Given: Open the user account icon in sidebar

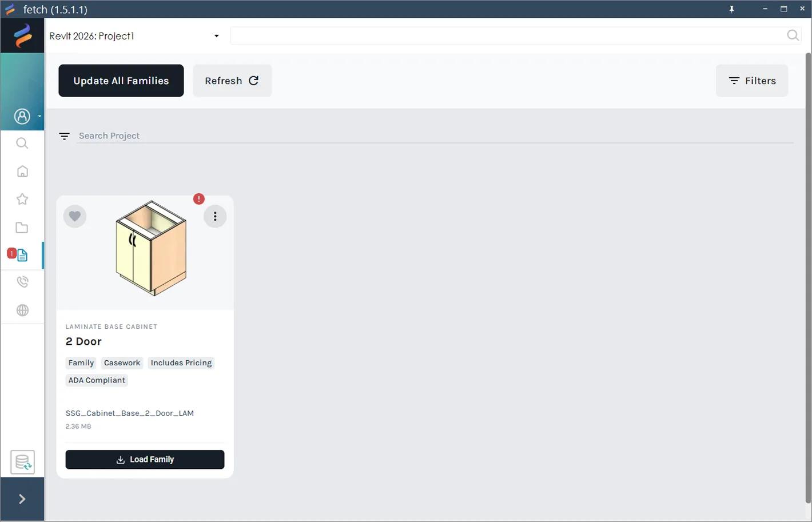Looking at the screenshot, I should (22, 117).
